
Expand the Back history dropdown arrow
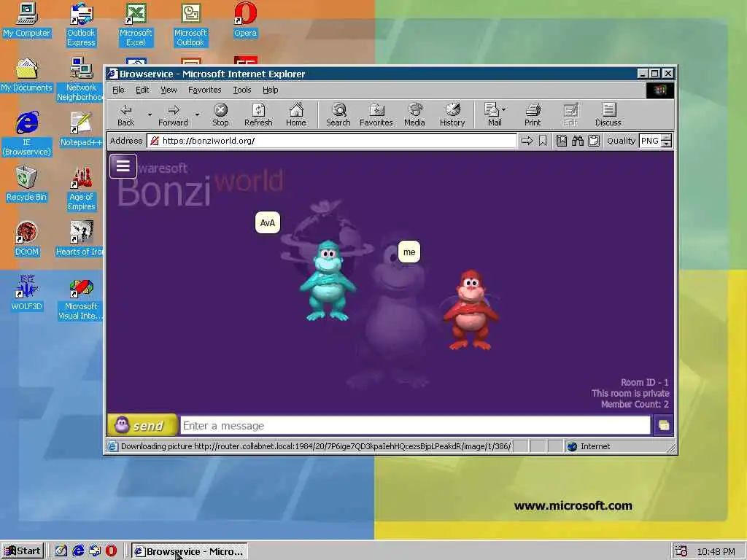pyautogui.click(x=149, y=114)
